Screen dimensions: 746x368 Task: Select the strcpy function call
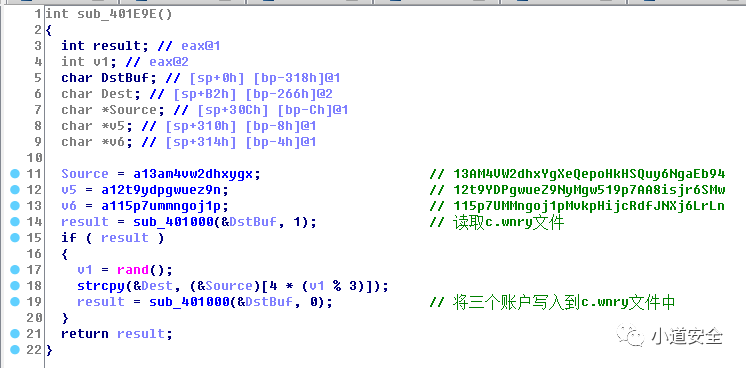coord(101,286)
